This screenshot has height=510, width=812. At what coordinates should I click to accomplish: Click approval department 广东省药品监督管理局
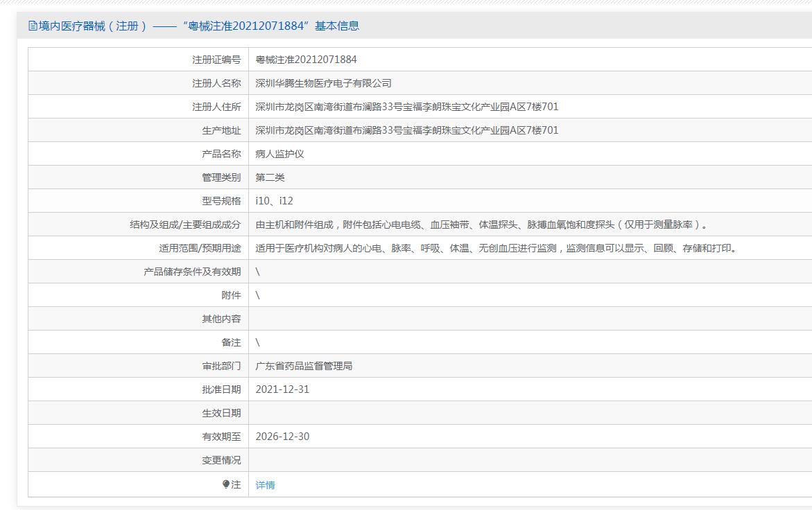click(x=304, y=366)
